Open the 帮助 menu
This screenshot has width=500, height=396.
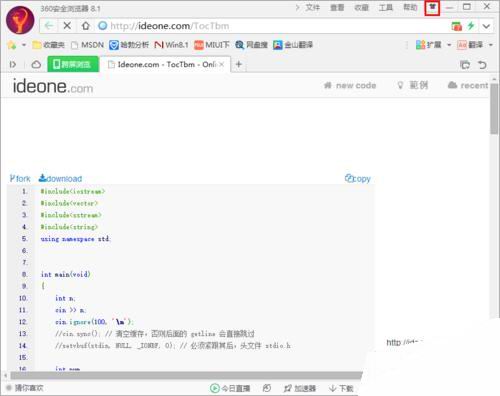click(x=410, y=7)
